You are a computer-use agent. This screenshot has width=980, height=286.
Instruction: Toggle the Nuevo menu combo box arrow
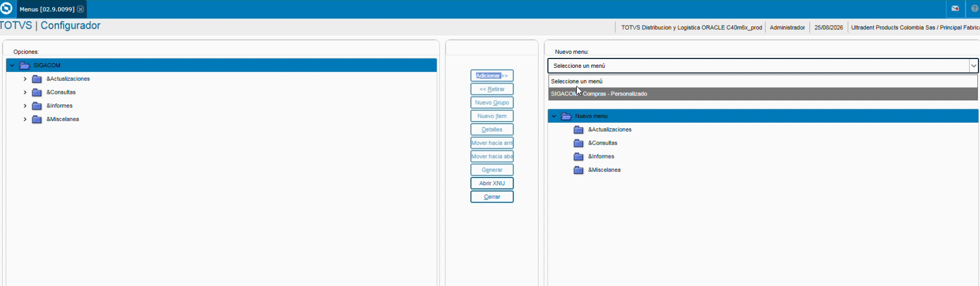coord(973,66)
